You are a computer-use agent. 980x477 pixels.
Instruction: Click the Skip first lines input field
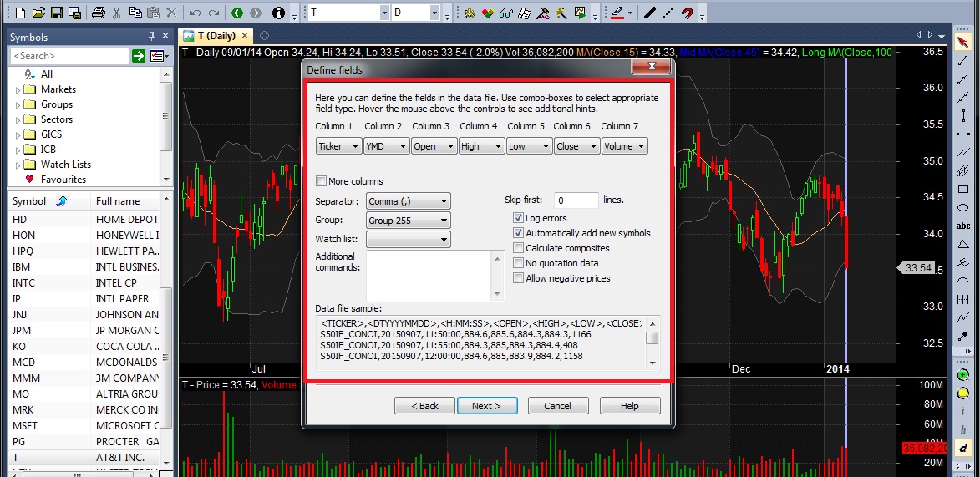coord(576,200)
